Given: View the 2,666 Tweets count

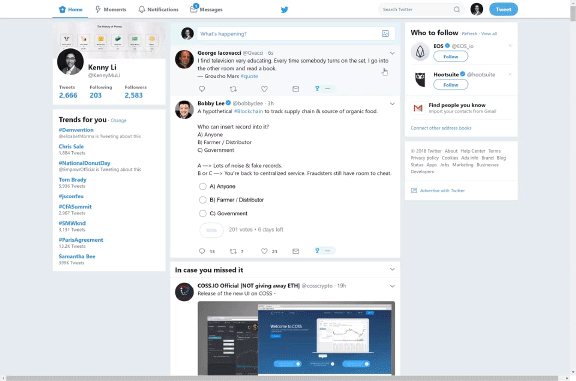Looking at the screenshot, I should [x=68, y=96].
